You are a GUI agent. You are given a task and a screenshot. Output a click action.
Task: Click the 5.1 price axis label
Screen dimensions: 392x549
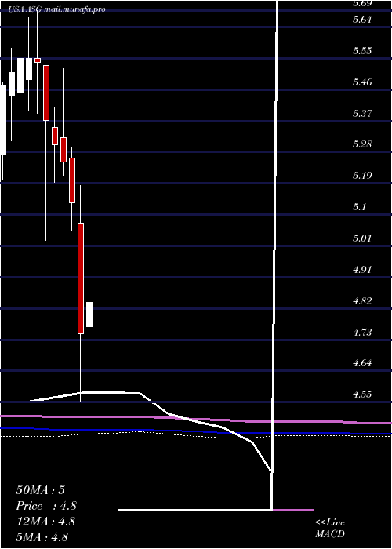(x=359, y=206)
